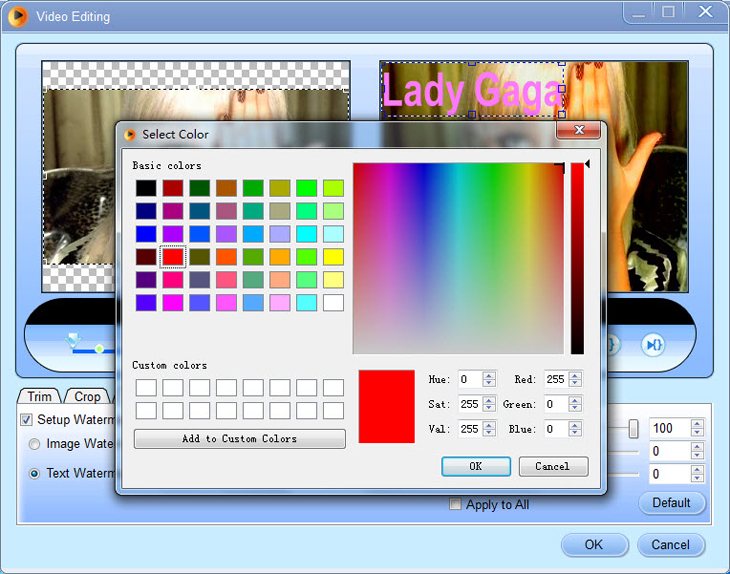Select the Image Watermark radio button

[34, 444]
